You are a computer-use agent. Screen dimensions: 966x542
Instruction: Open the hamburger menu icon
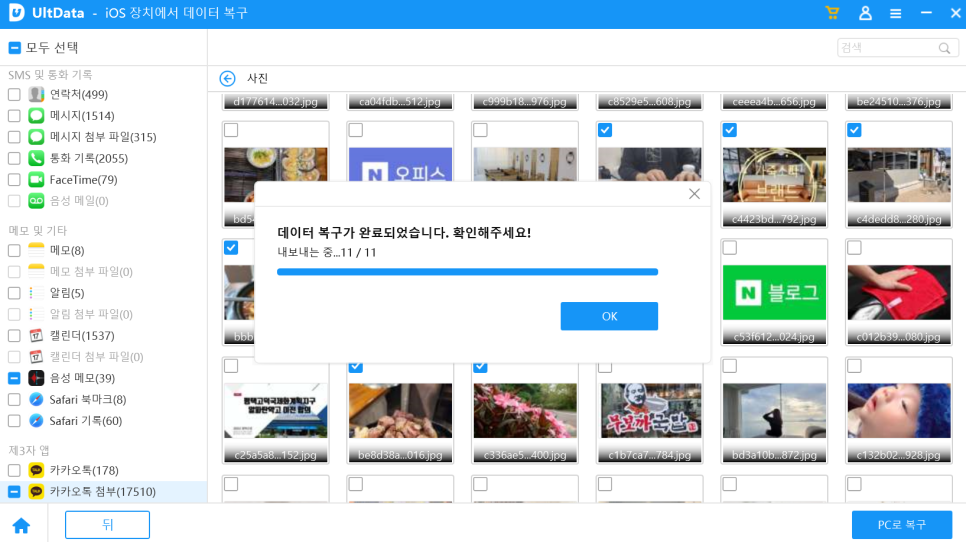(x=896, y=14)
